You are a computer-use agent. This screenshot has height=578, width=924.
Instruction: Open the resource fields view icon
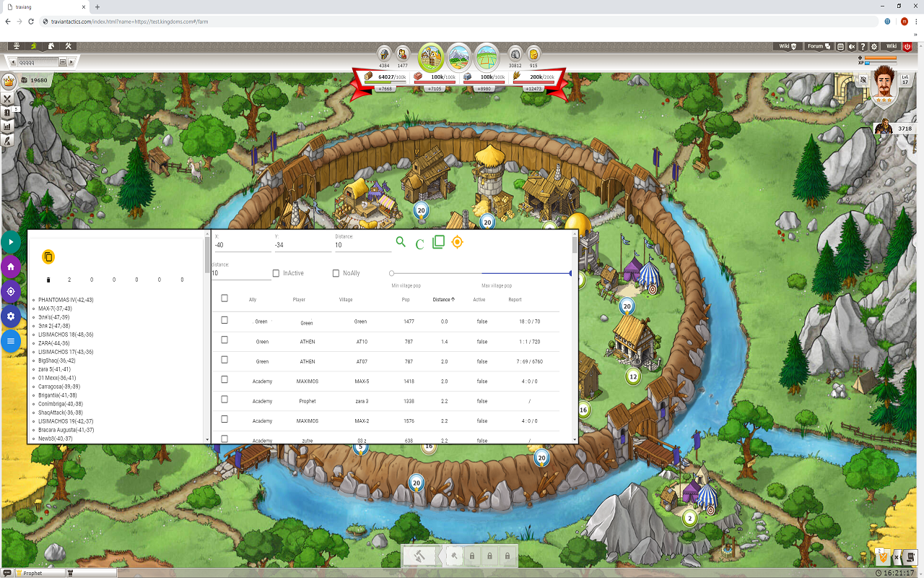pos(459,56)
